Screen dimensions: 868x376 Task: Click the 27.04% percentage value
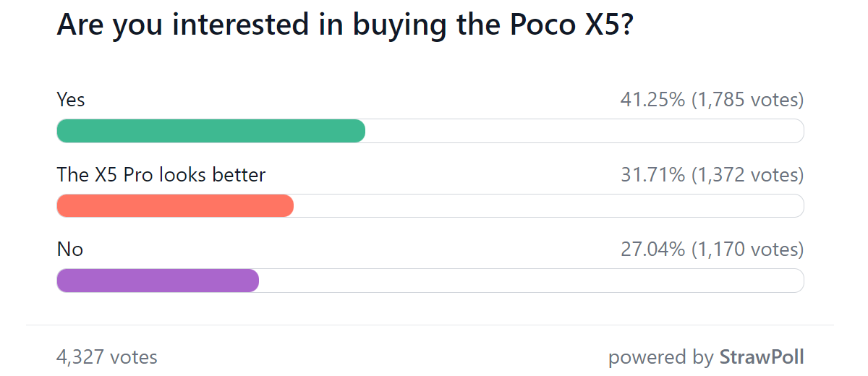pos(652,250)
